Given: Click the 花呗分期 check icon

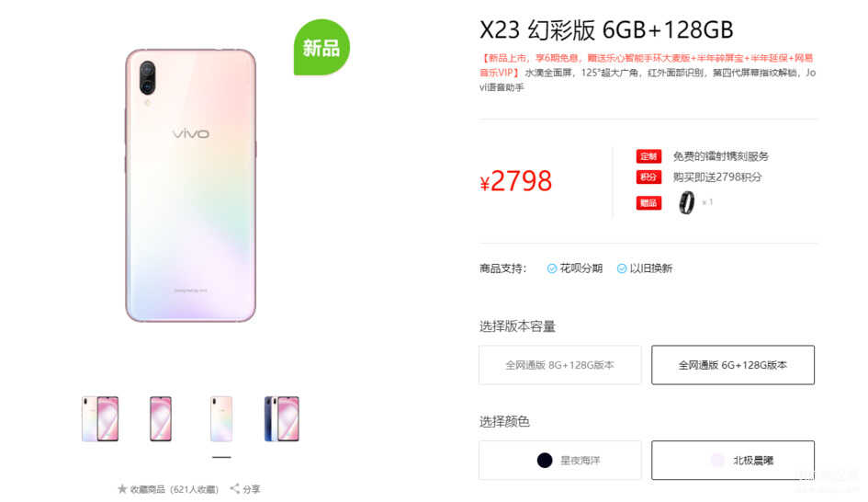Looking at the screenshot, I should pos(552,268).
